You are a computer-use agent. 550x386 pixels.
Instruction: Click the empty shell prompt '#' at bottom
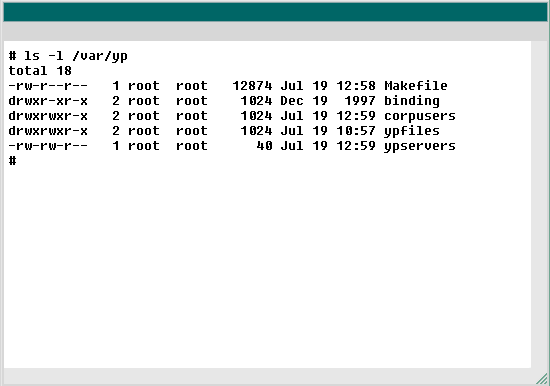pos(13,161)
